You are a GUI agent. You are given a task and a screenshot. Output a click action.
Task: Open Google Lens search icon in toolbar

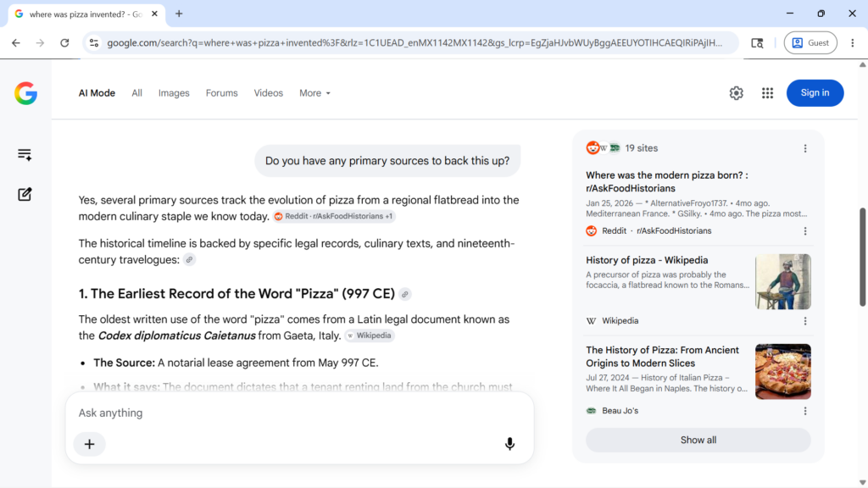pos(757,42)
